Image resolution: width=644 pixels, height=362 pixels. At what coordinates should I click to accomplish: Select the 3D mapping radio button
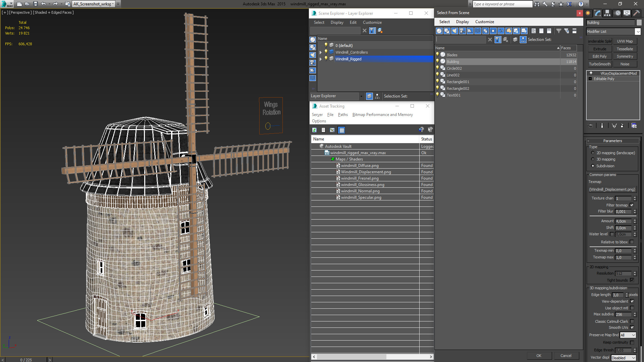pyautogui.click(x=593, y=159)
